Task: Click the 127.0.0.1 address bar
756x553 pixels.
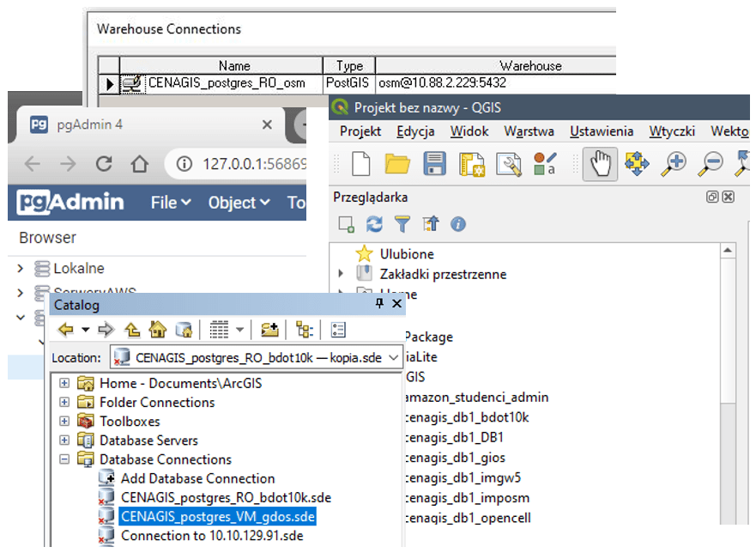Action: (x=236, y=164)
